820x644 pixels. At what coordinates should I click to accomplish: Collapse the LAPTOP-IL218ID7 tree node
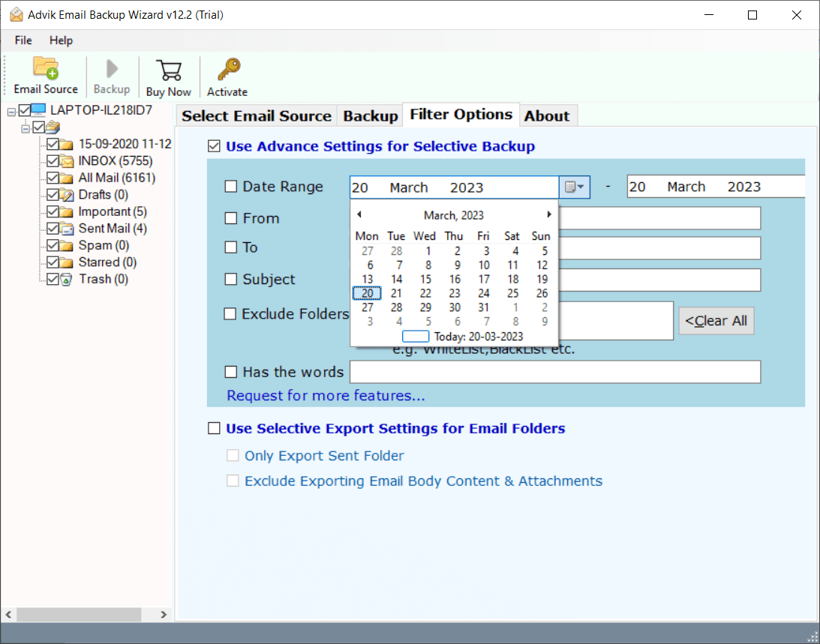point(11,112)
